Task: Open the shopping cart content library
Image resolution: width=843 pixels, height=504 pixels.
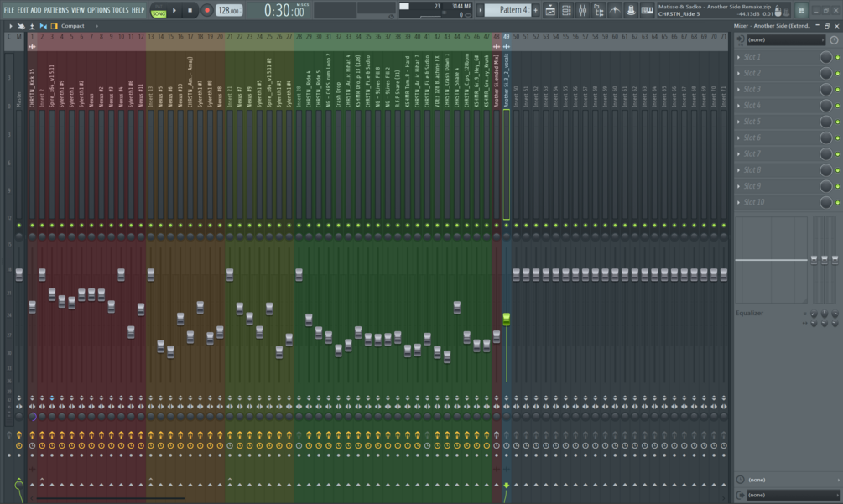Action: tap(801, 10)
